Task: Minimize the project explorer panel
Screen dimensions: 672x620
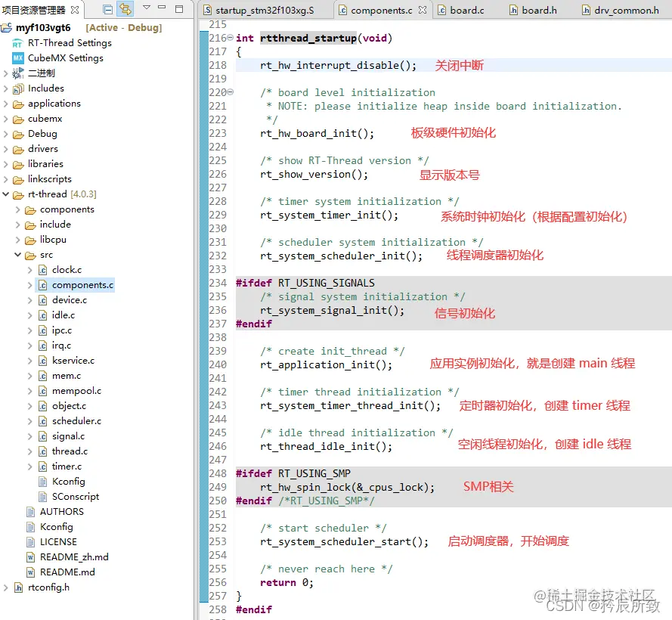Action: click(x=162, y=8)
